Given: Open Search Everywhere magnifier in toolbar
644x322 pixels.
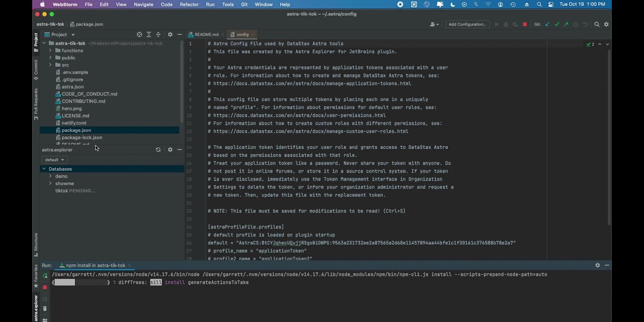Looking at the screenshot, I should [x=597, y=24].
